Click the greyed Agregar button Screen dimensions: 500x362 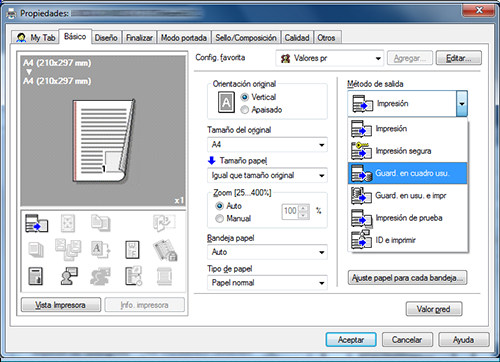pos(410,58)
